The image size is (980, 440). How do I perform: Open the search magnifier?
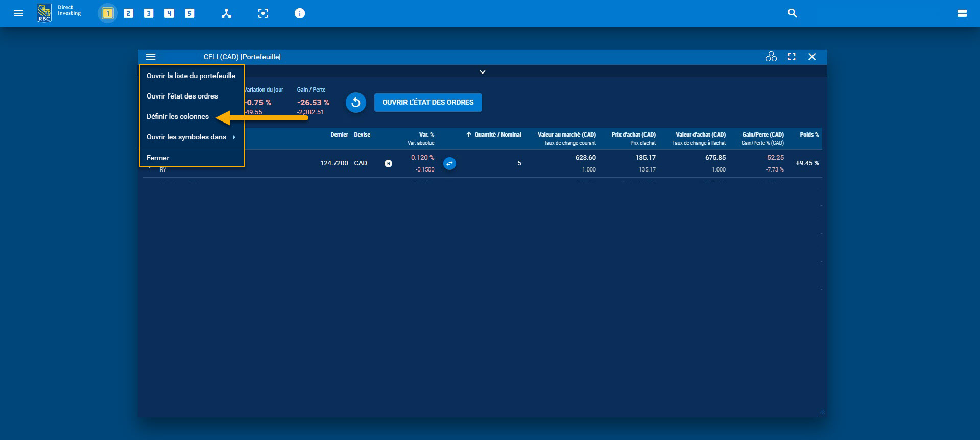[792, 13]
